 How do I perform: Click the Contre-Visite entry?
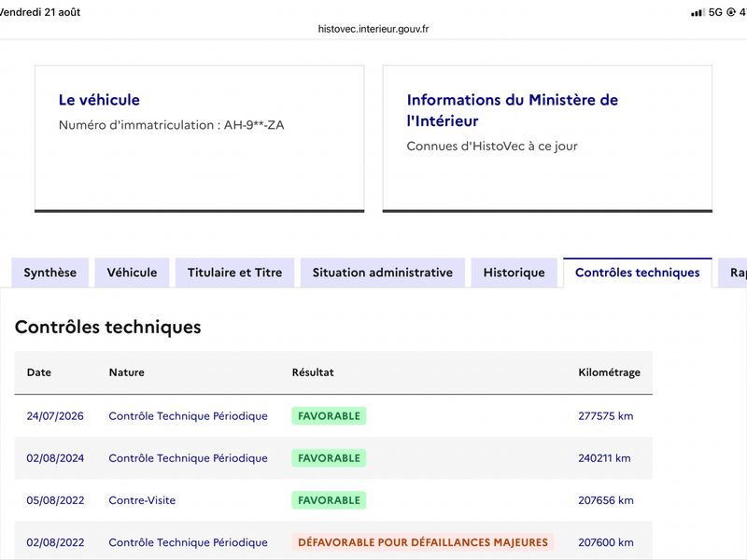(142, 500)
